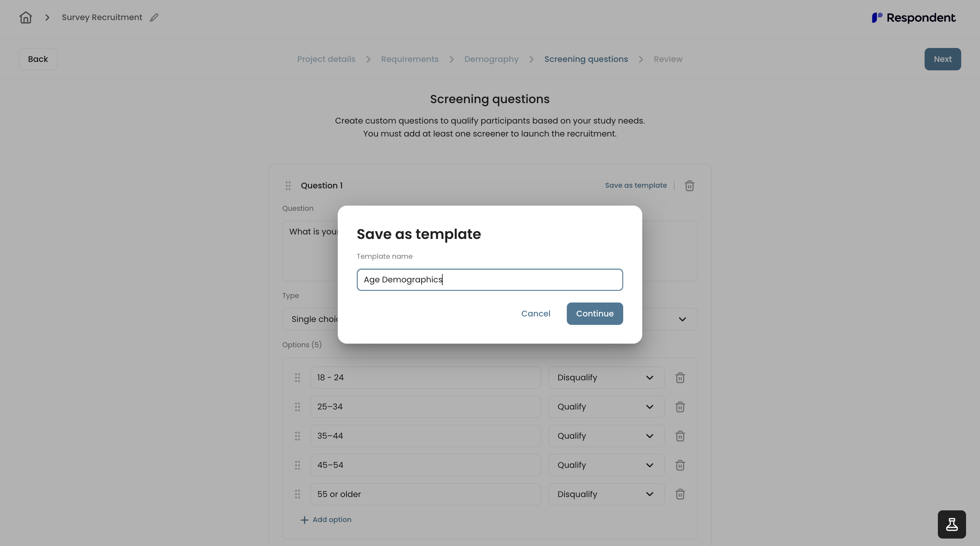The width and height of the screenshot is (980, 546).
Task: Expand the Qualify dropdown for 25–34
Action: (606, 407)
